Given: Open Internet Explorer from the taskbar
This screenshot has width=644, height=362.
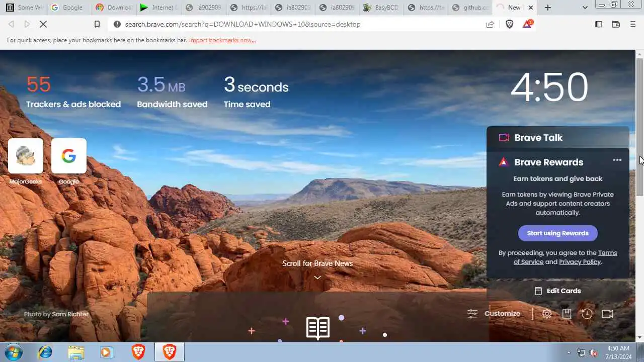Looking at the screenshot, I should [45, 352].
